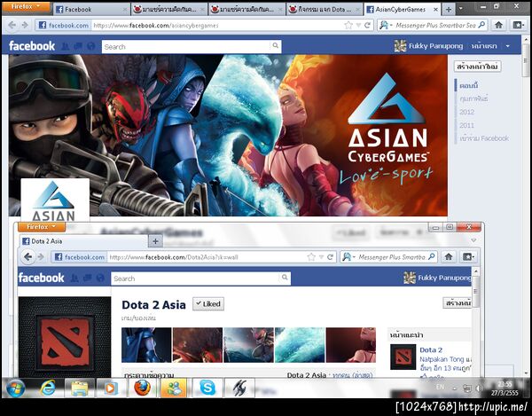Click the Asian logo profile picture
The image size is (532, 416).
(x=55, y=200)
